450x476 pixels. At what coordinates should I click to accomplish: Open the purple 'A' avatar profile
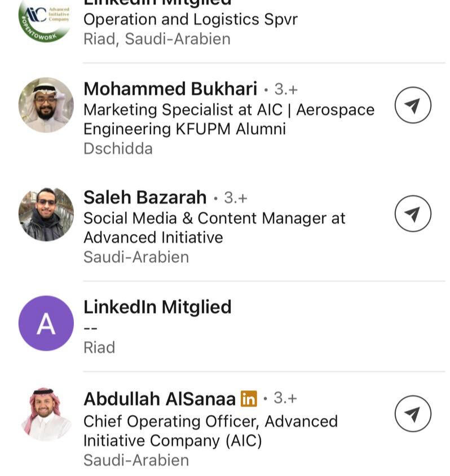click(x=46, y=323)
